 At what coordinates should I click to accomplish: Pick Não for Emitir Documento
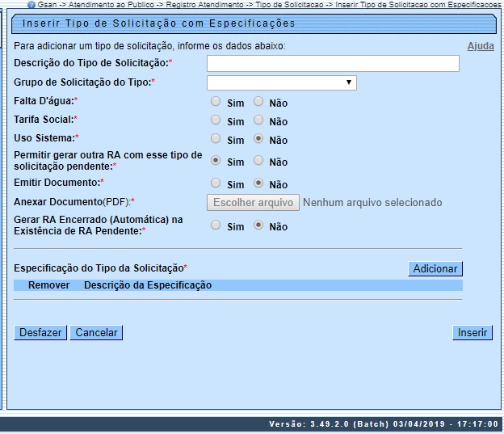pyautogui.click(x=258, y=183)
